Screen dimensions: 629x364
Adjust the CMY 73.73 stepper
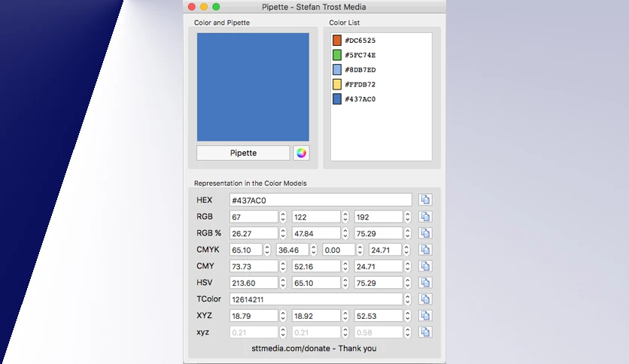[283, 266]
